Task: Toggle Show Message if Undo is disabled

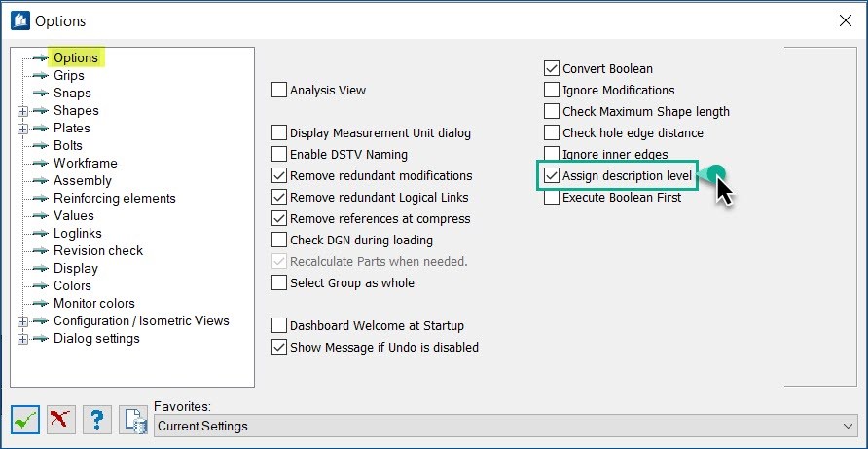Action: (x=279, y=347)
